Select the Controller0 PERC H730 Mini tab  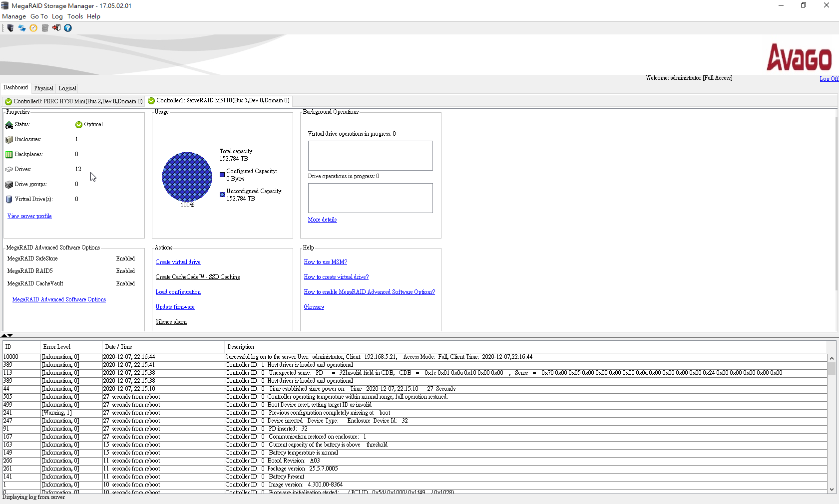(x=74, y=101)
